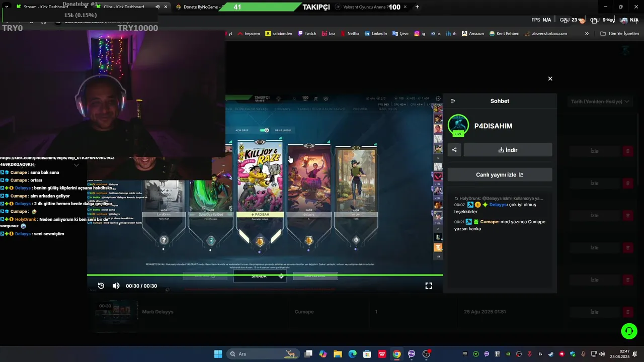Click the taskbar Ara search box

[263, 354]
